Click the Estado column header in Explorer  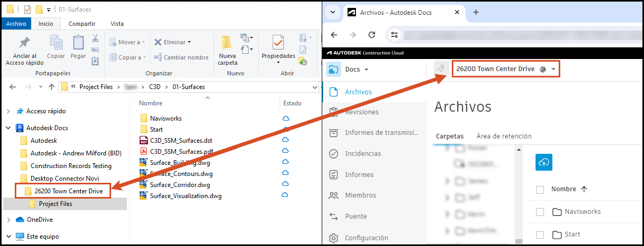292,103
